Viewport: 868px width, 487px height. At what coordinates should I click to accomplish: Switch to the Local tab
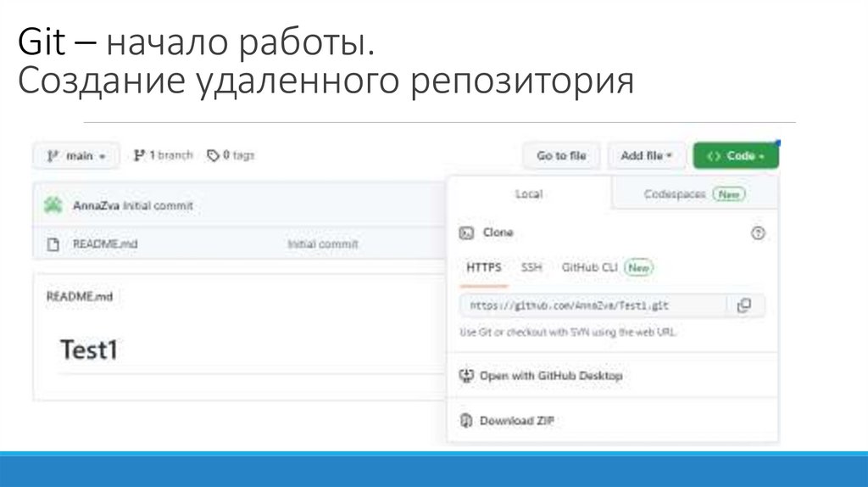(529, 194)
